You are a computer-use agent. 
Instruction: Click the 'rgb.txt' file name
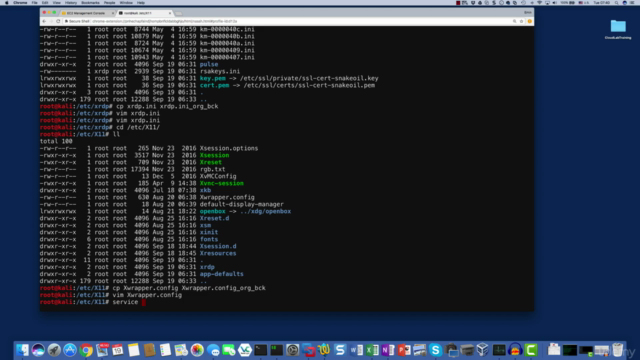[212, 169]
